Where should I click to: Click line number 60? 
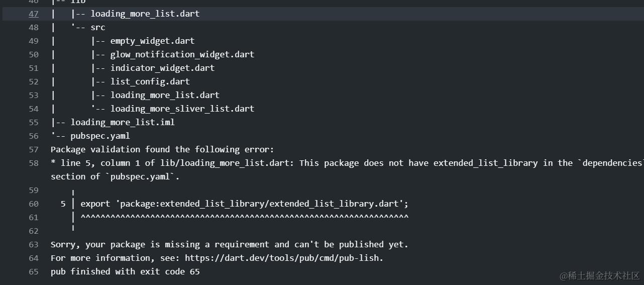click(33, 204)
